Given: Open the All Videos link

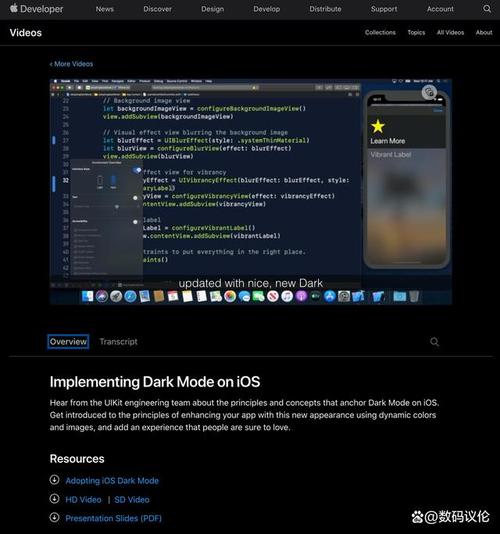Looking at the screenshot, I should tap(450, 32).
